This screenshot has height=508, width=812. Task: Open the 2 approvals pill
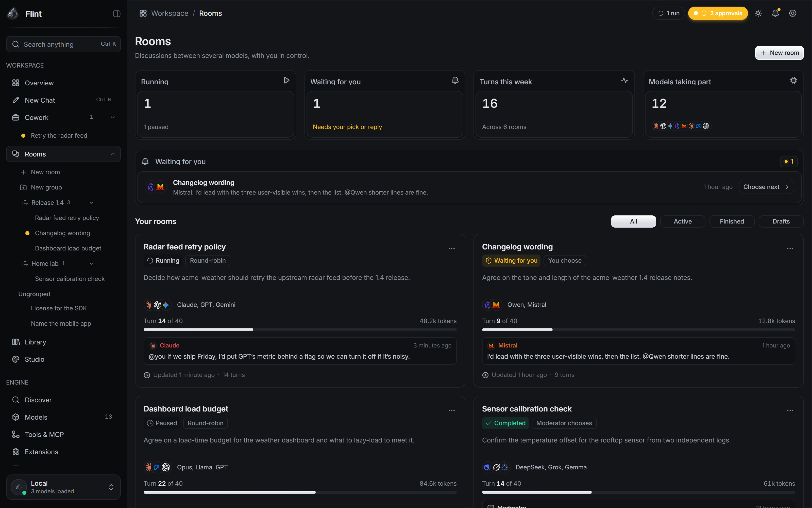coord(718,13)
